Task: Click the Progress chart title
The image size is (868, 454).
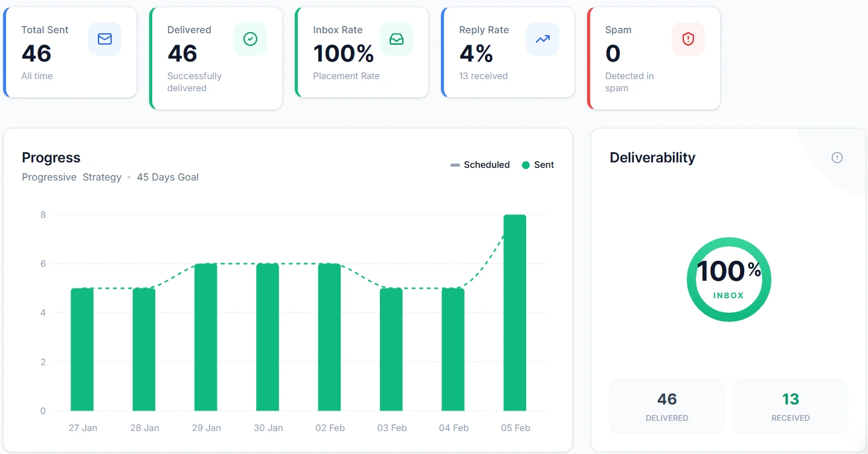Action: click(x=51, y=158)
